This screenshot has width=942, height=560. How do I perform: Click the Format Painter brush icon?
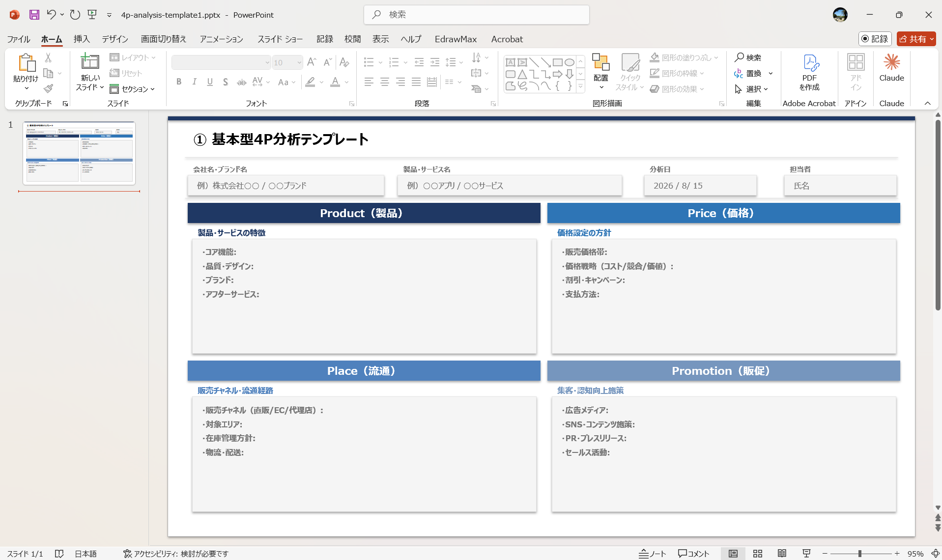(48, 89)
